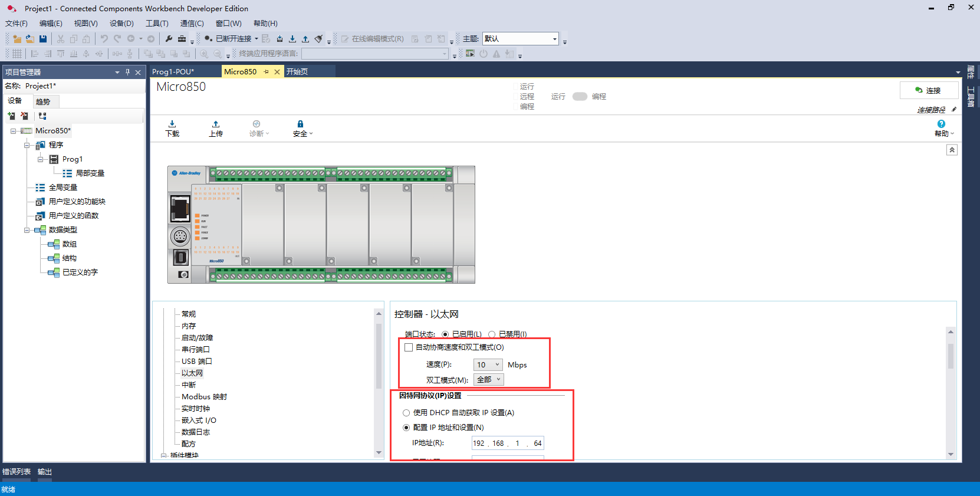The width and height of the screenshot is (980, 496).
Task: Click the download (下载) controller icon
Action: pyautogui.click(x=172, y=128)
